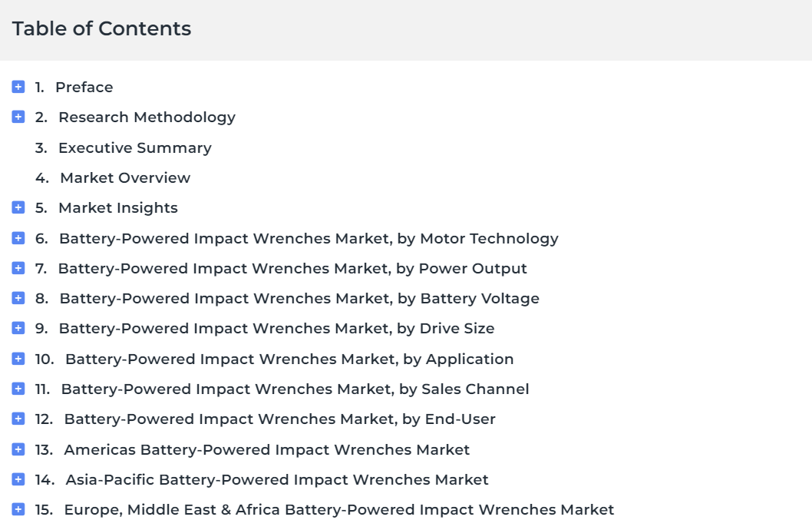Screen dimensions: 812x530
Task: Select the Market Overview entry
Action: click(125, 177)
